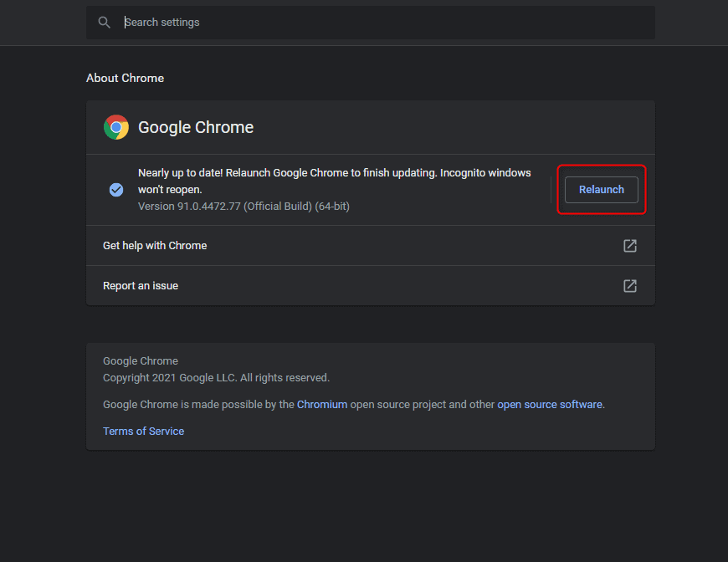Click the Relaunch button
The image size is (728, 562).
(x=602, y=190)
